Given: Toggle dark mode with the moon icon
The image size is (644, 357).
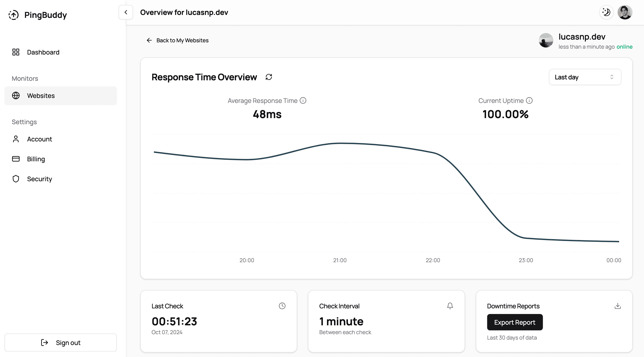Looking at the screenshot, I should tap(606, 12).
